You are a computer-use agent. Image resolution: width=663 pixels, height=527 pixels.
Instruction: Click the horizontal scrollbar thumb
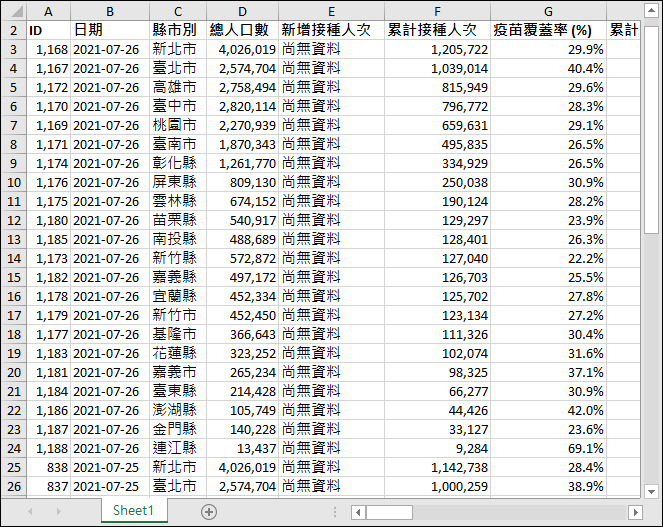[x=389, y=513]
